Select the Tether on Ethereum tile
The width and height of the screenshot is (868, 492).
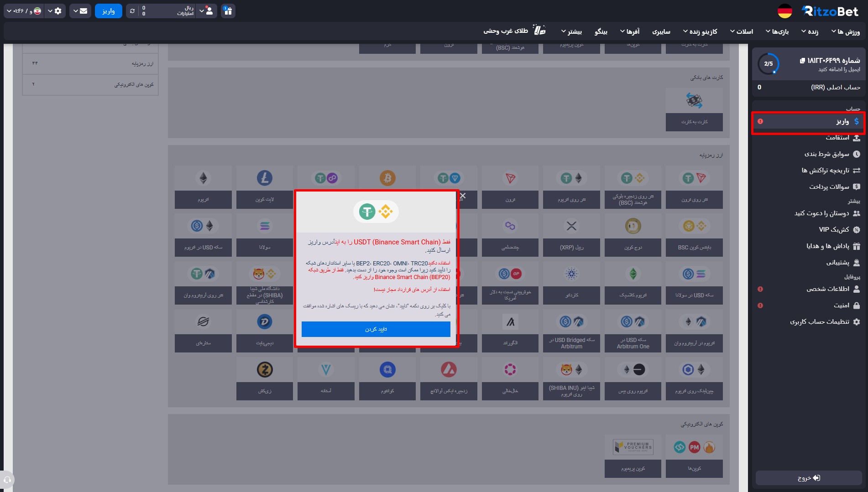click(571, 187)
